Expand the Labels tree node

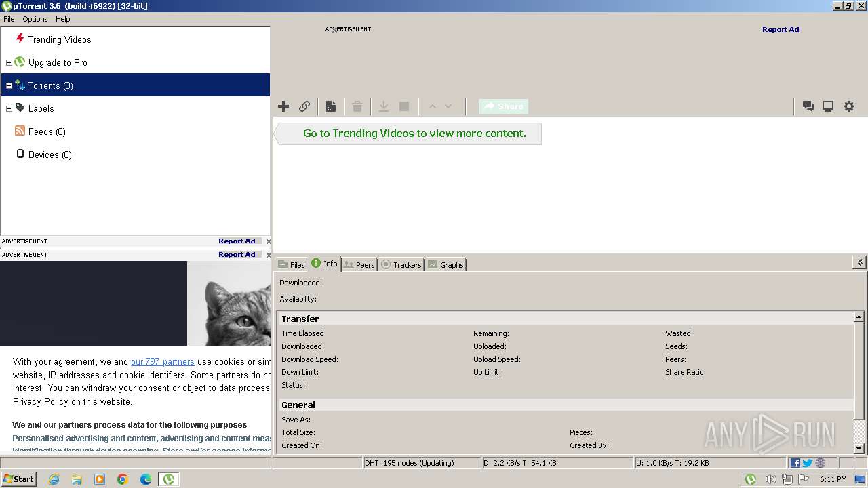tap(9, 108)
